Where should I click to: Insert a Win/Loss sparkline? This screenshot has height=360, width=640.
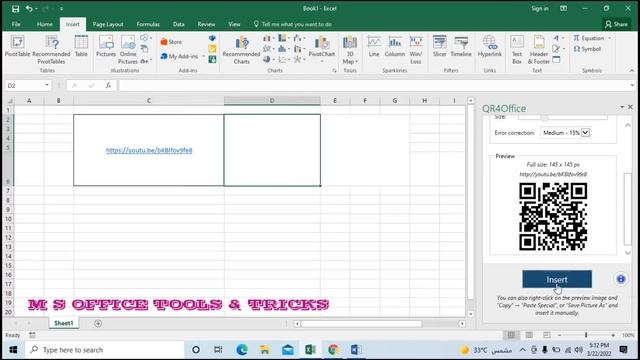(x=416, y=50)
